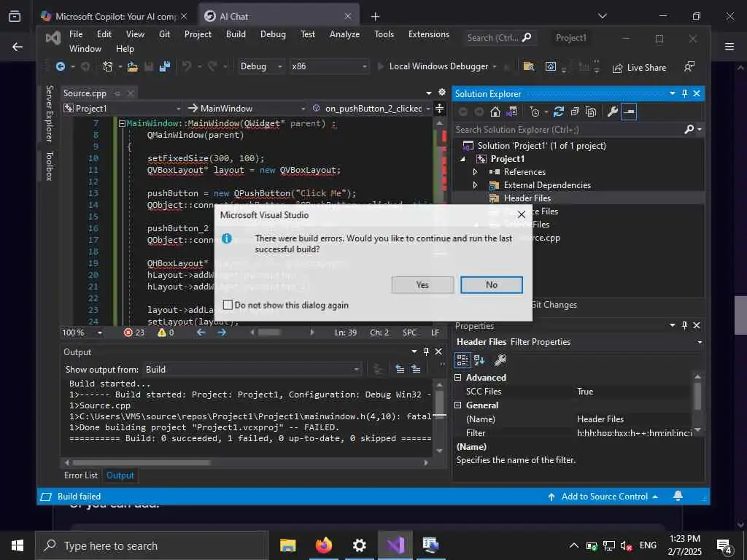Click the Solution Explorer Properties wrench icon
The image size is (747, 560).
[613, 112]
